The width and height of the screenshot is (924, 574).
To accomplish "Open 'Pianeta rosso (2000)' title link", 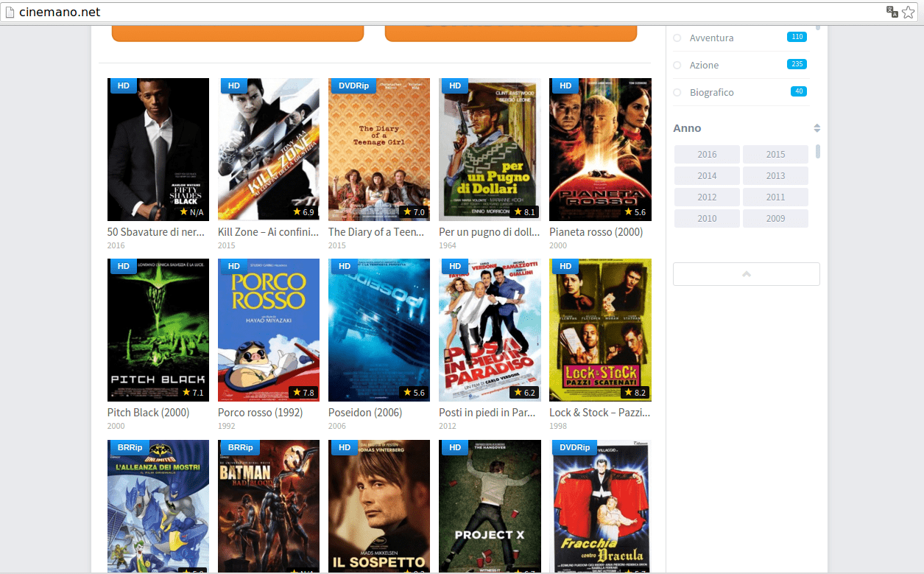I will [596, 232].
